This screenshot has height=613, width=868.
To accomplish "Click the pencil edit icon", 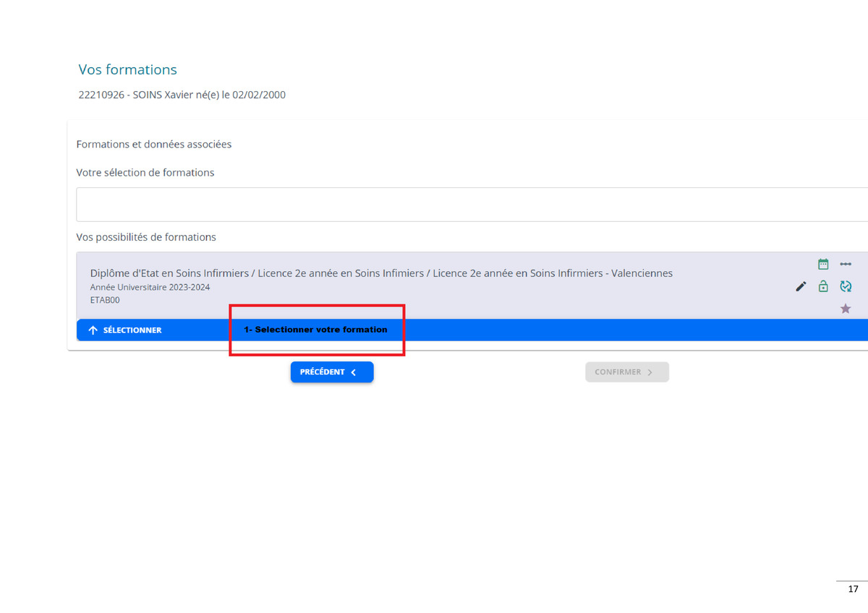I will [x=801, y=286].
